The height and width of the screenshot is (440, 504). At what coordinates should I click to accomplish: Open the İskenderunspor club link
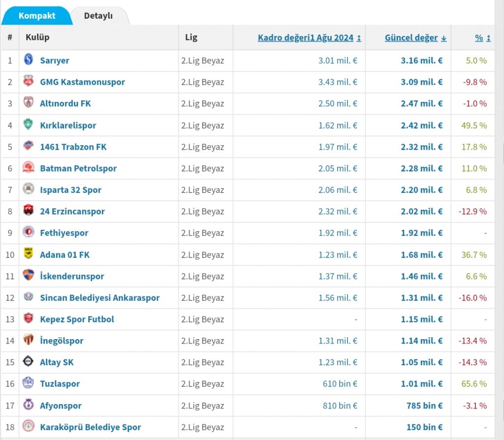point(72,277)
